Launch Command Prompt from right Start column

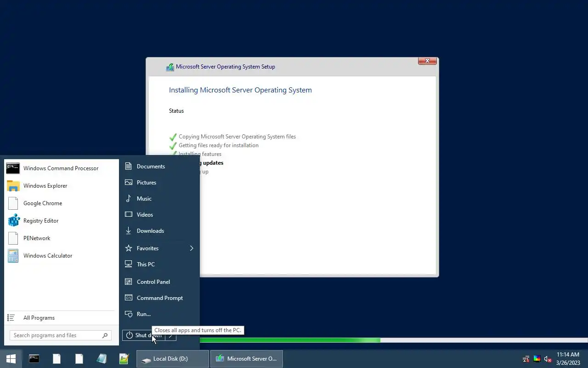pyautogui.click(x=159, y=298)
